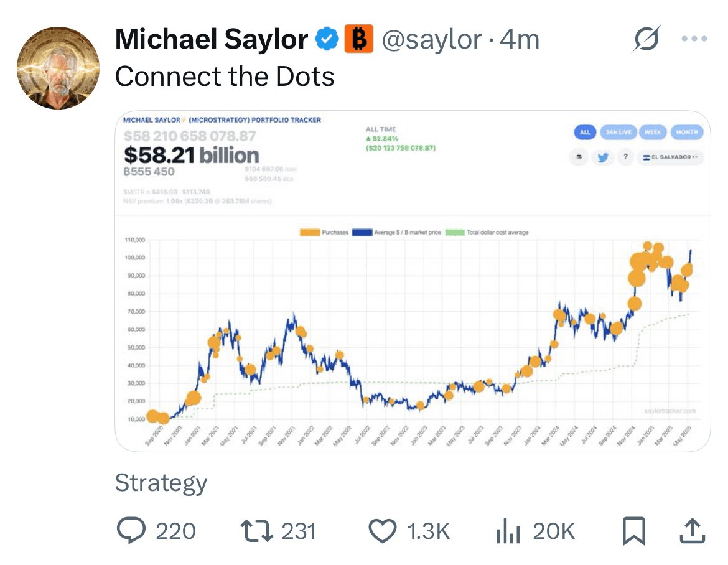Bookmark this tweet

click(x=634, y=531)
